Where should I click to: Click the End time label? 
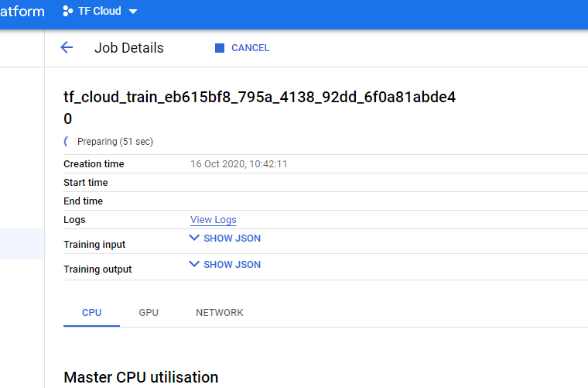(84, 201)
